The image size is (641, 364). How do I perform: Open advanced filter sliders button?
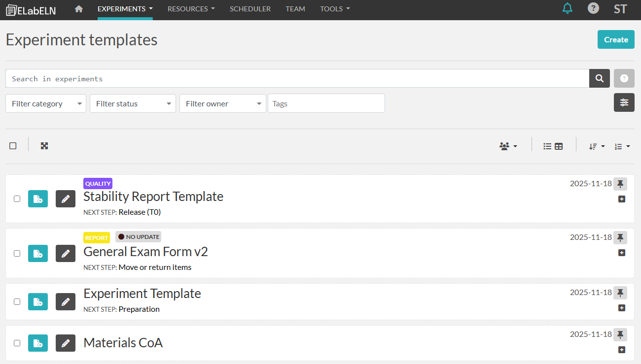point(624,102)
